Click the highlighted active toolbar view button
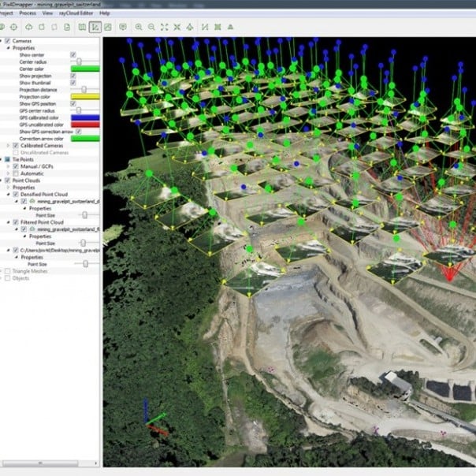476x476 pixels. click(95, 27)
